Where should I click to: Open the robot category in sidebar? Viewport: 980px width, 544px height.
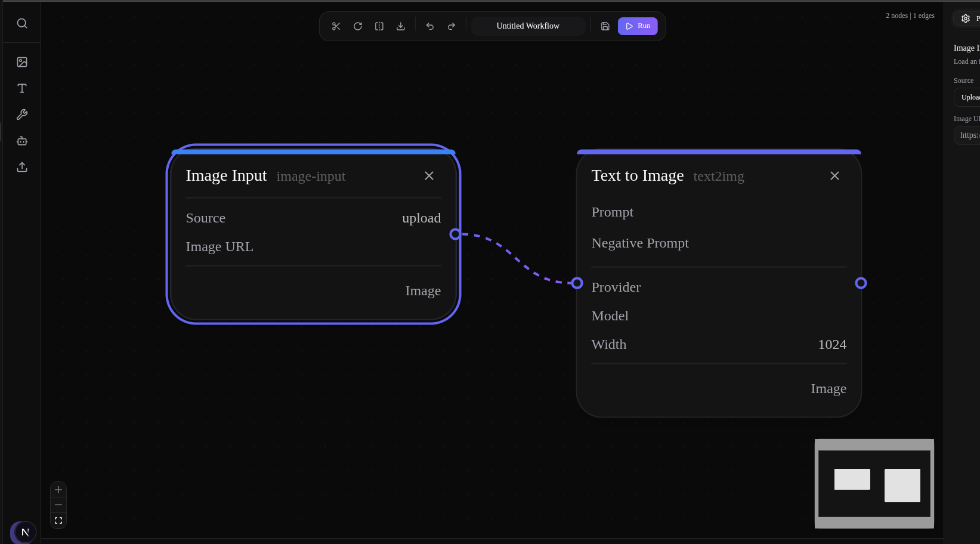point(22,141)
